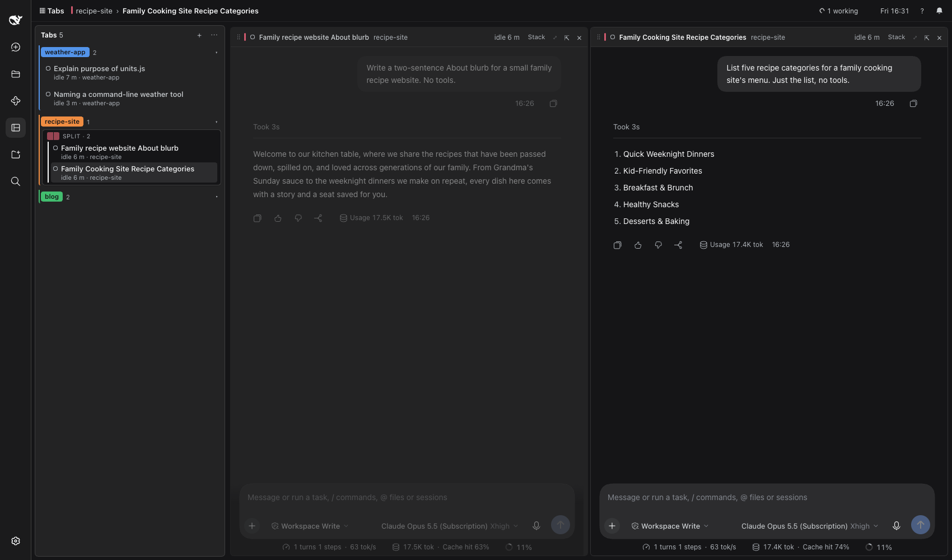Open settings gear in left sidebar
Image resolution: width=952 pixels, height=560 pixels.
point(16,541)
